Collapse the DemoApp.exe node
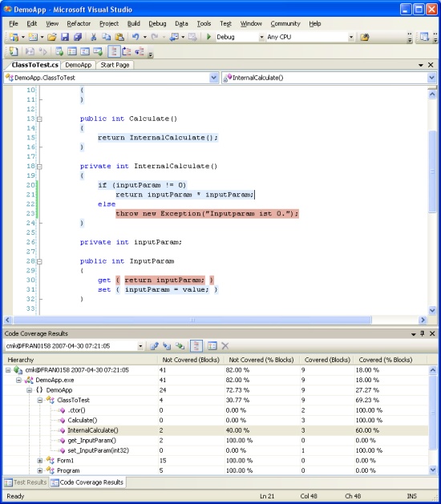 click(x=18, y=381)
